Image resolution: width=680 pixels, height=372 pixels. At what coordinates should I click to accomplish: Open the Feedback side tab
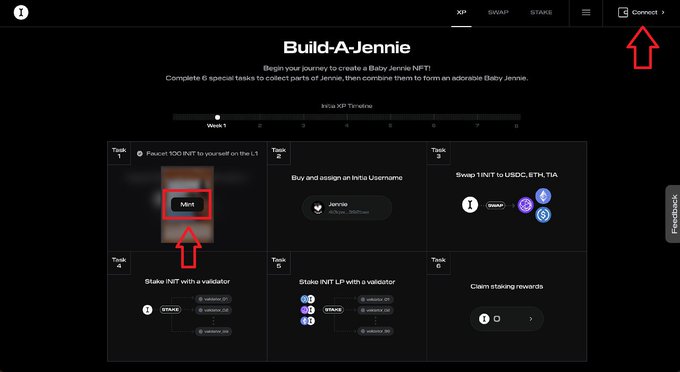pyautogui.click(x=673, y=214)
